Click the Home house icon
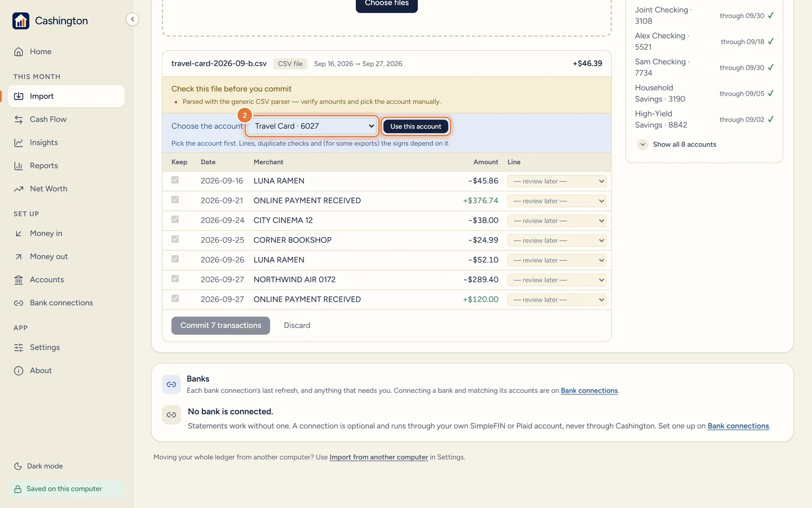Viewport: 812px width, 508px height. click(19, 52)
